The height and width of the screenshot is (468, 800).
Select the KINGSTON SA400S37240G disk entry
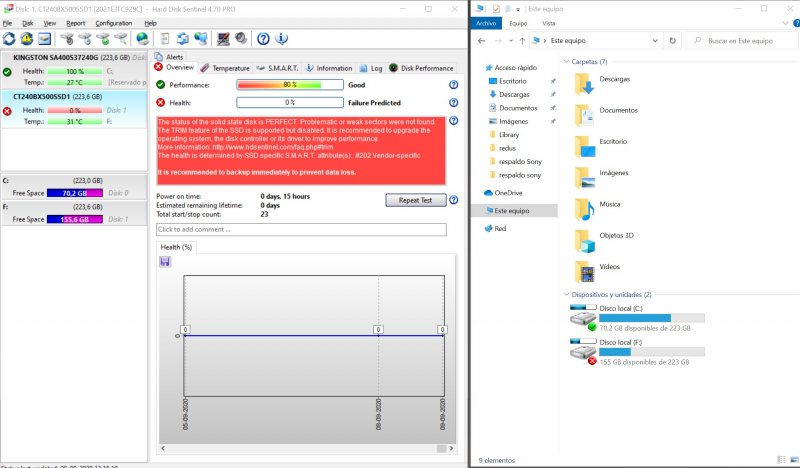pos(74,70)
